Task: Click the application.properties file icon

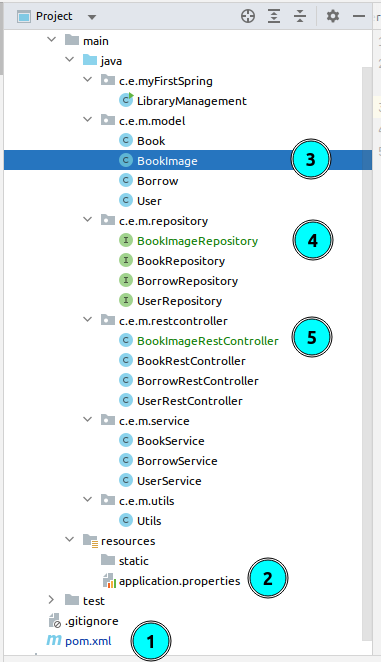Action: 109,581
